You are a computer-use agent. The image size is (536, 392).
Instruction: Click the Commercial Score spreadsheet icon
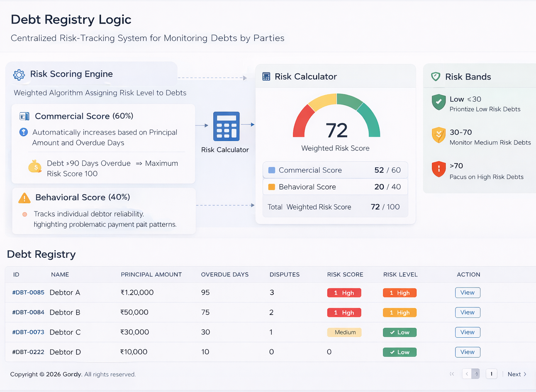[x=24, y=116]
